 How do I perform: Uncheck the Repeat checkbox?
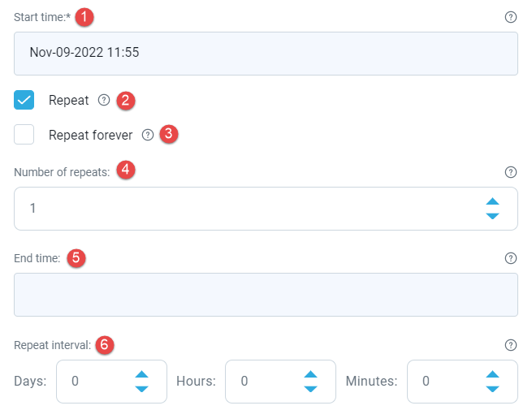click(x=24, y=101)
